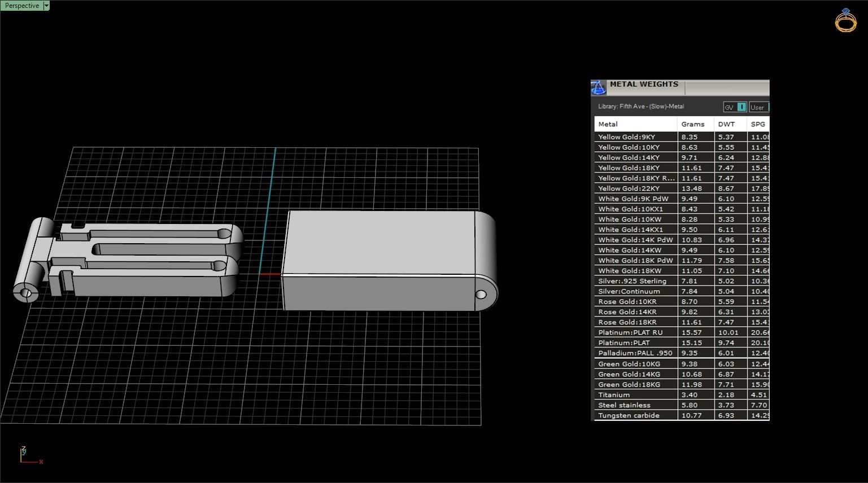Select the Palladium:PALL .950 row
The width and height of the screenshot is (868, 483).
coord(682,353)
